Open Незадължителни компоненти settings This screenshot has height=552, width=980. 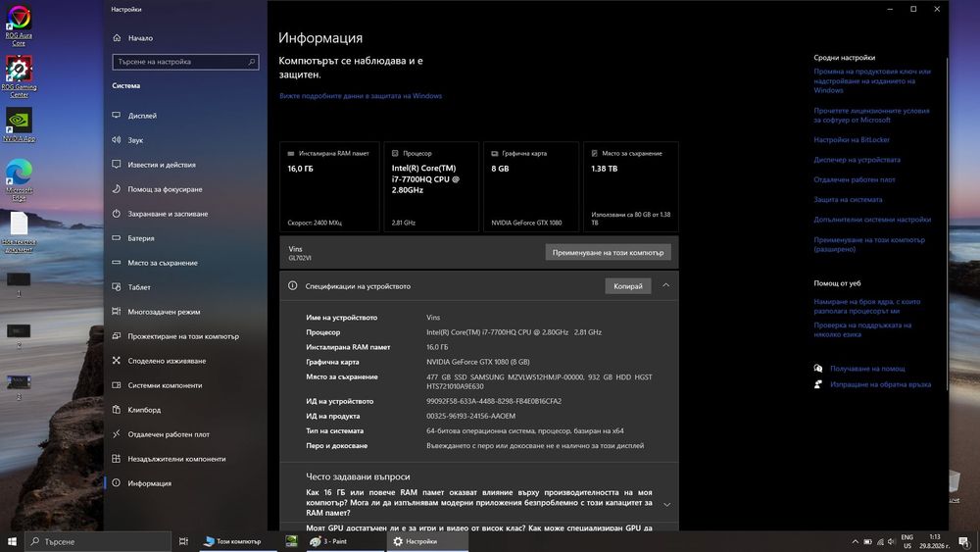tap(185, 459)
